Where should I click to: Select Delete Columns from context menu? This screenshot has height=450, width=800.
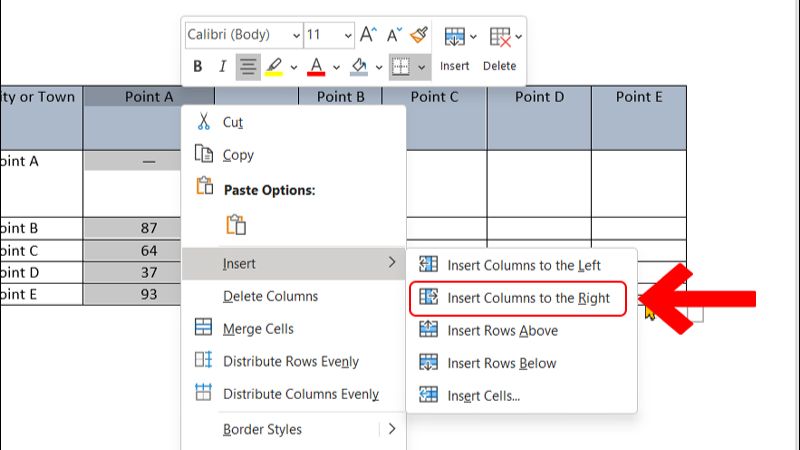point(270,296)
